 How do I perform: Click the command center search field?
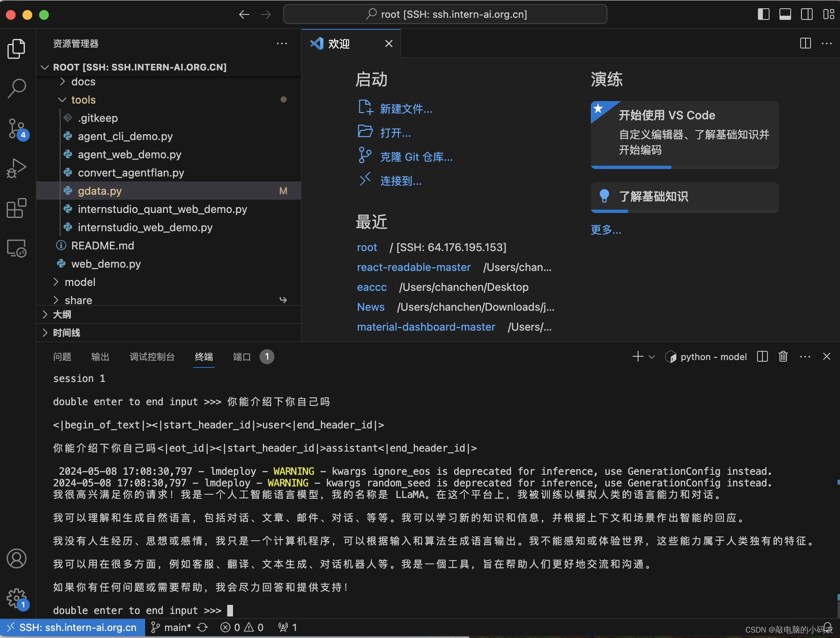445,15
